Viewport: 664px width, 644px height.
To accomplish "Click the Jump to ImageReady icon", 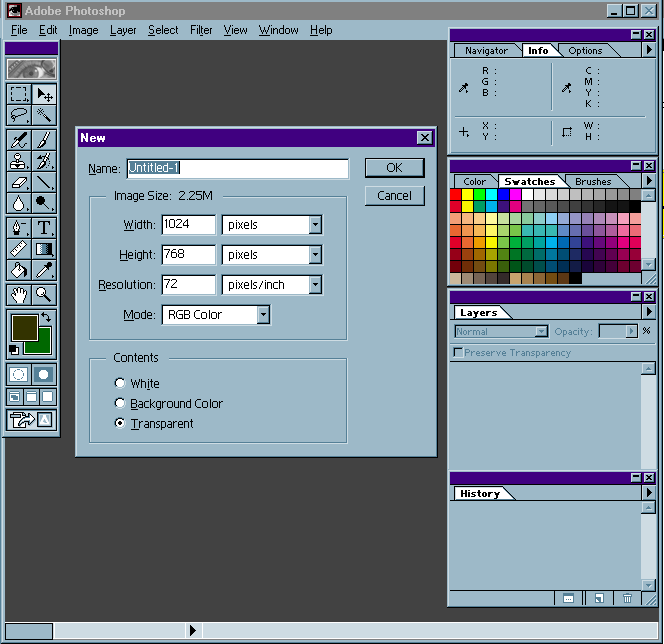I will tap(31, 420).
